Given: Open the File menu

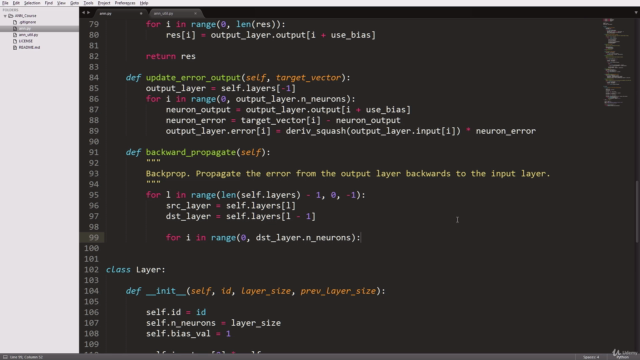Looking at the screenshot, I should pyautogui.click(x=5, y=3).
